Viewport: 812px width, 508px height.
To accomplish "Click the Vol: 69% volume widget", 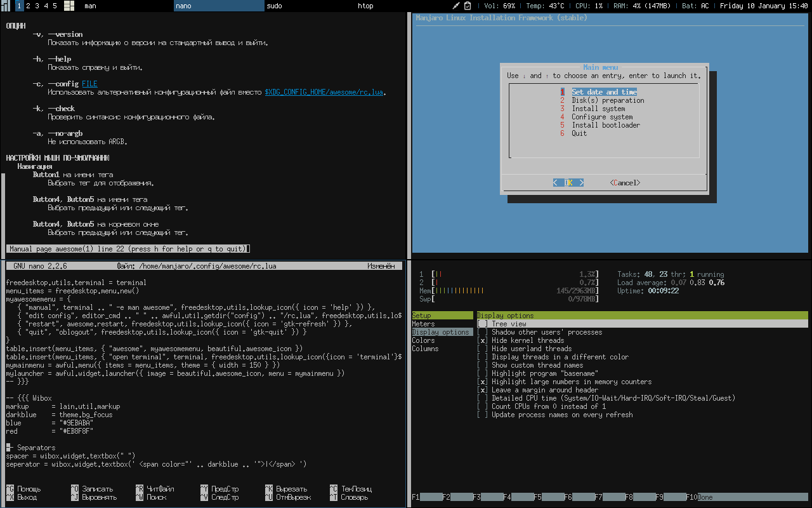I will [x=500, y=6].
